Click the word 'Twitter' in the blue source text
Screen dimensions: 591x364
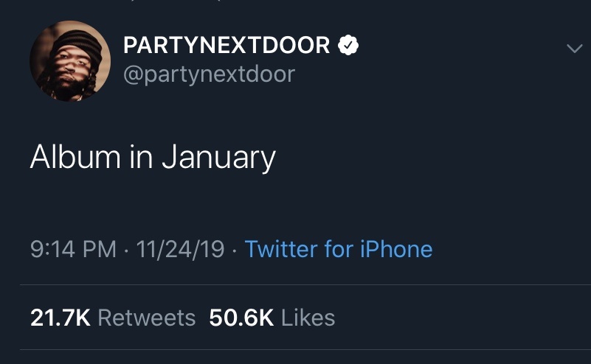(281, 249)
